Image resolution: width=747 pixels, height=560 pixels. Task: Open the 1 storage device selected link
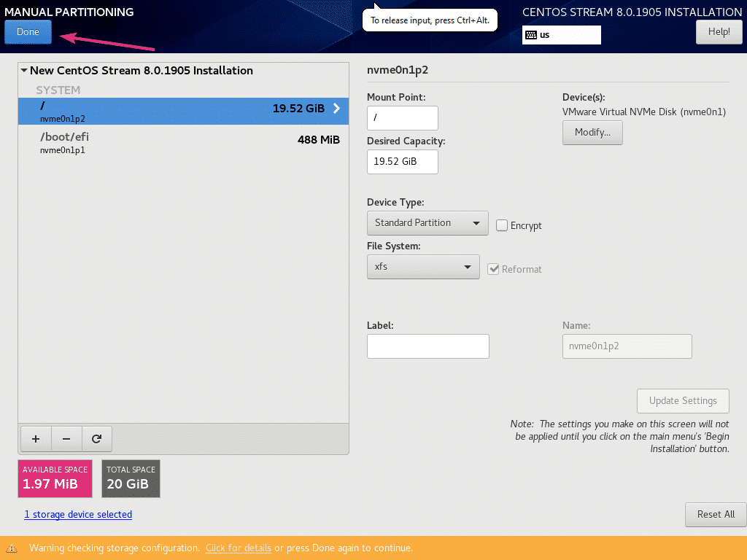(x=78, y=514)
